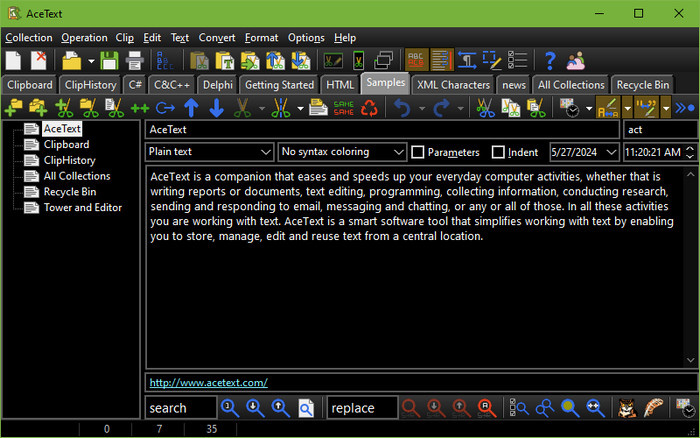700x438 pixels.
Task: Switch to the ClipHistory tab
Action: click(x=90, y=85)
